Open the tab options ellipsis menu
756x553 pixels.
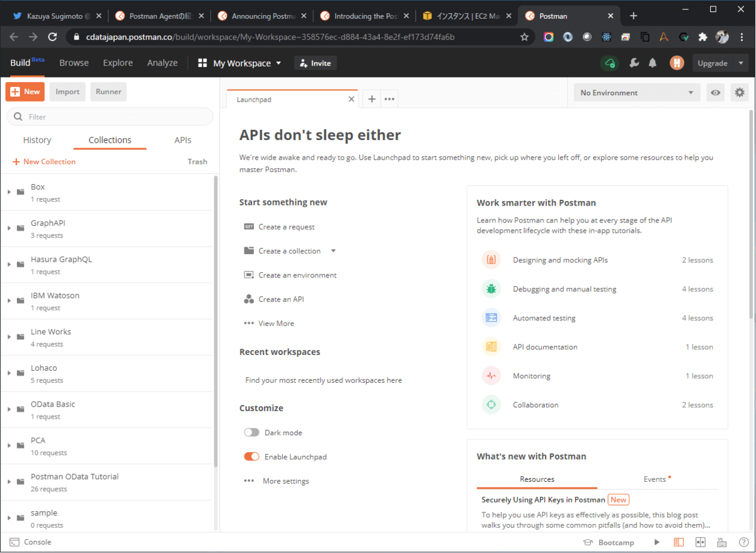(x=389, y=99)
